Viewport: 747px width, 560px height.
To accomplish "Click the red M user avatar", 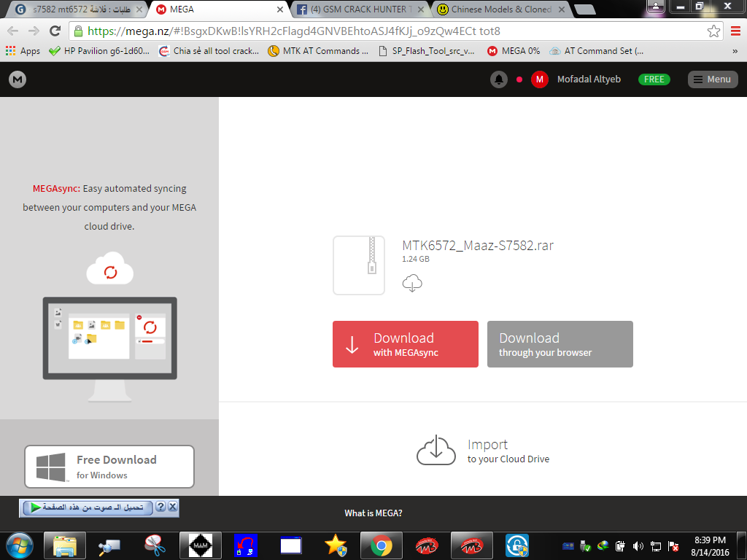I will pyautogui.click(x=539, y=79).
